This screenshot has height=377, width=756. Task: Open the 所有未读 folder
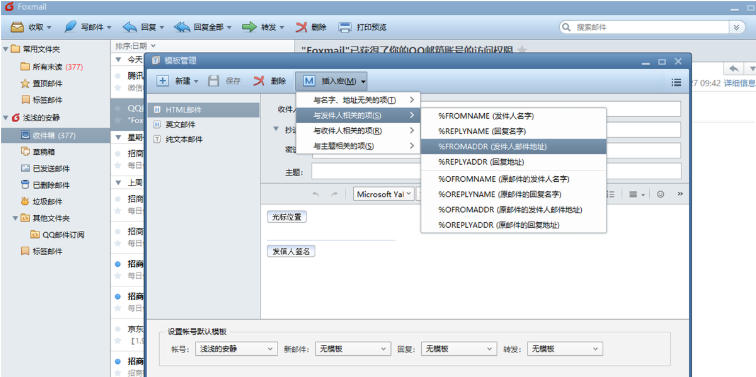point(52,67)
